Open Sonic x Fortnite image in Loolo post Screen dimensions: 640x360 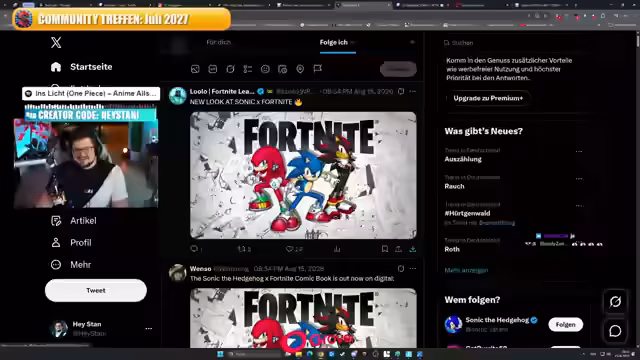(303, 175)
